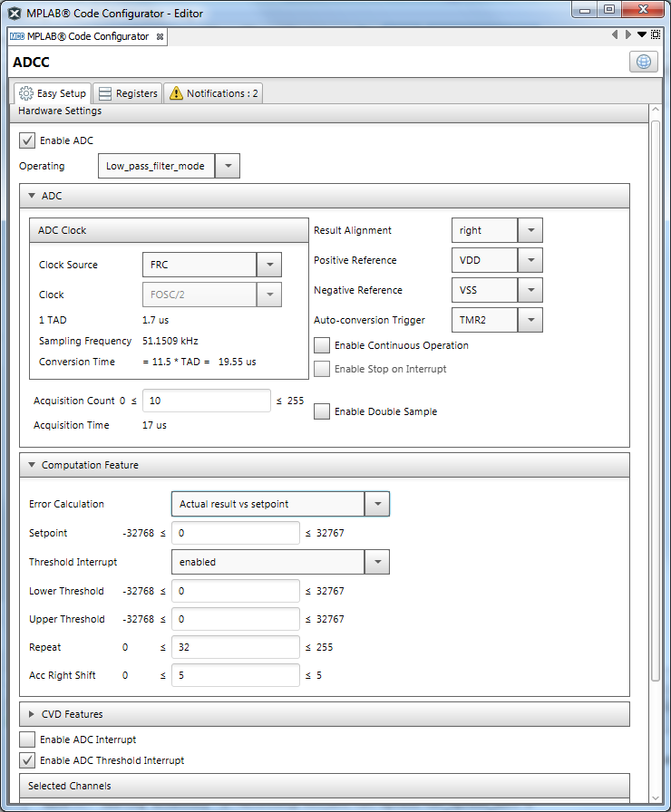Open the tab list dropdown triangle icon
The width and height of the screenshot is (671, 812).
pyautogui.click(x=641, y=34)
